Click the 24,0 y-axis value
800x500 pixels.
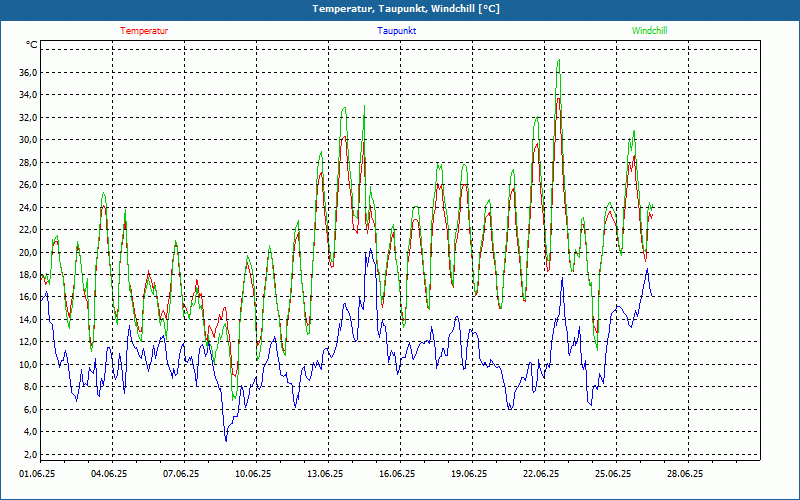click(x=28, y=207)
